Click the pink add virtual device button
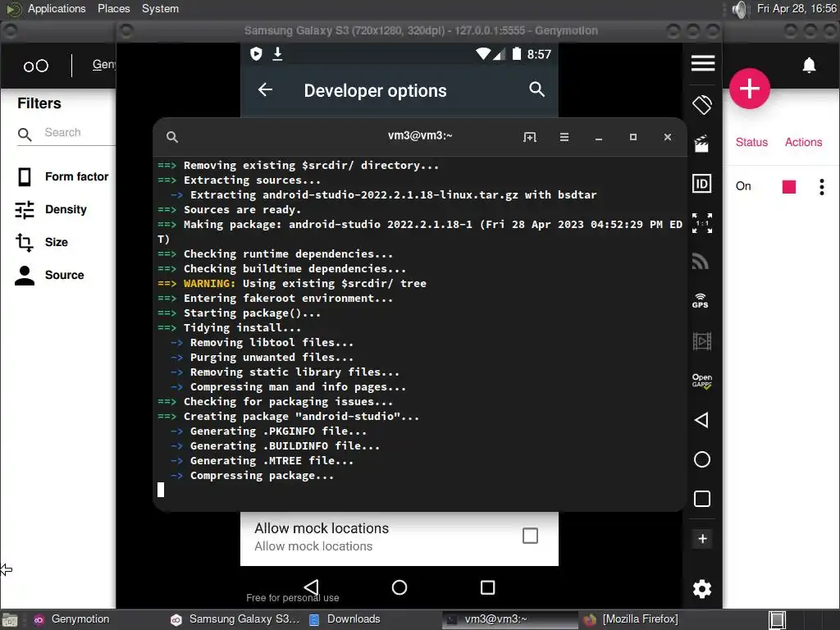Viewport: 840px width, 630px height. [x=750, y=89]
